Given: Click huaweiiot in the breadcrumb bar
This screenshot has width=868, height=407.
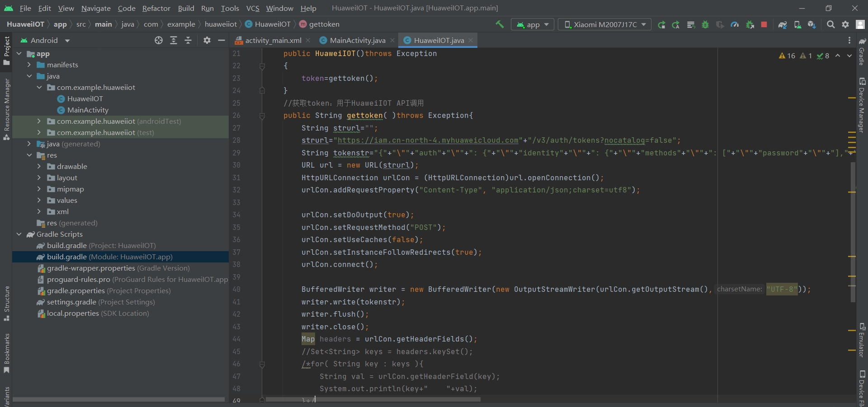Looking at the screenshot, I should [221, 24].
